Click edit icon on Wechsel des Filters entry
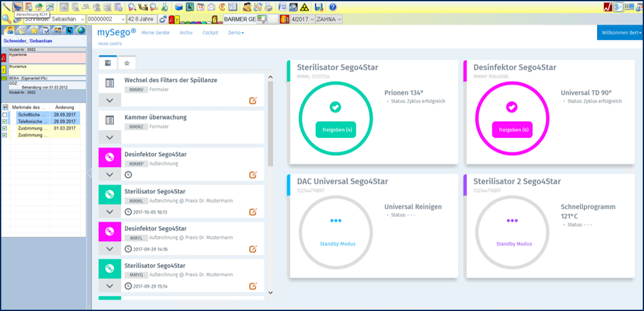Image resolution: width=644 pixels, height=311 pixels. (x=253, y=100)
